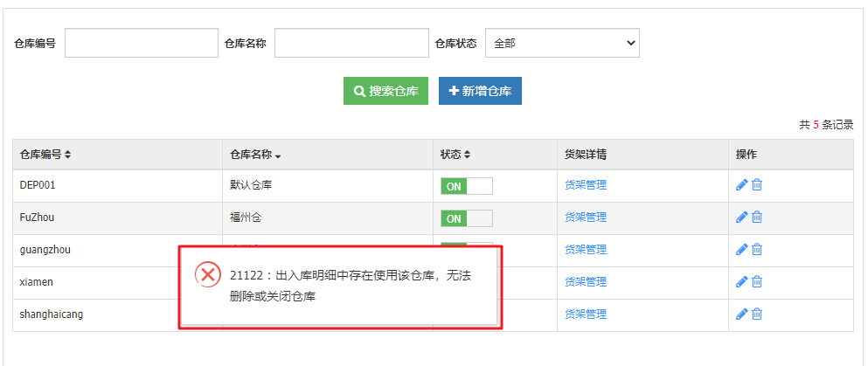Focus the 仓库名称 search input box
This screenshot has width=868, height=366.
(351, 43)
